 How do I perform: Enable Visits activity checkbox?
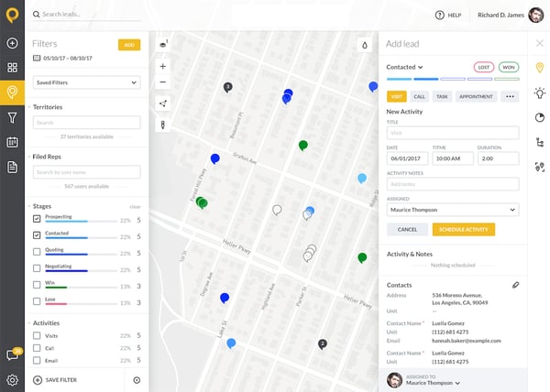pos(37,335)
